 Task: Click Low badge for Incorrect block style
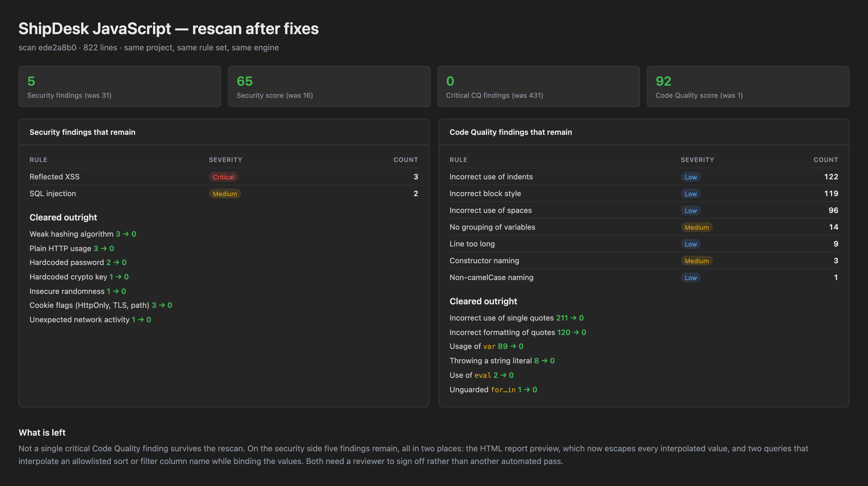690,194
